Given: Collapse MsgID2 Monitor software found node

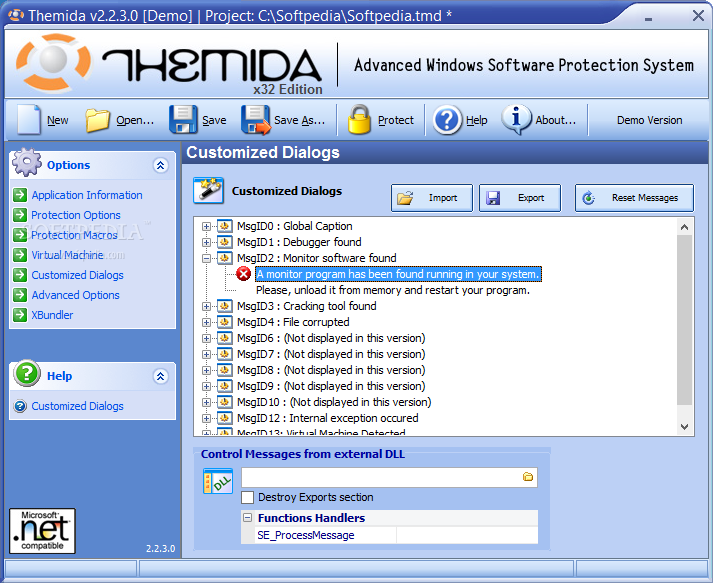Looking at the screenshot, I should coord(206,258).
